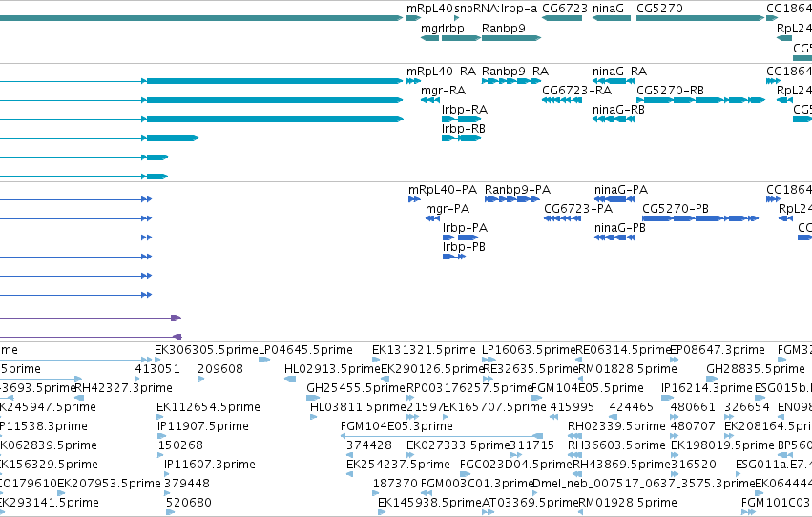Open EST label EP08647.3prime
Viewport: 812px width, 517px height.
[x=718, y=350]
